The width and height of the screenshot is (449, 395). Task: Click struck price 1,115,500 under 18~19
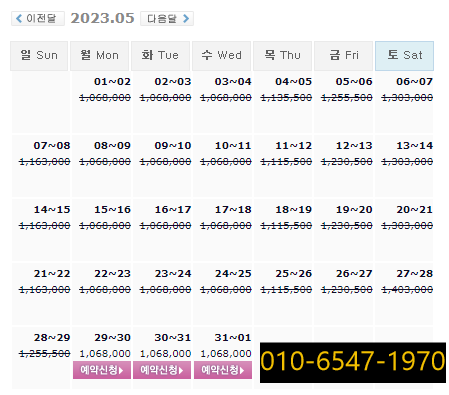pyautogui.click(x=286, y=226)
